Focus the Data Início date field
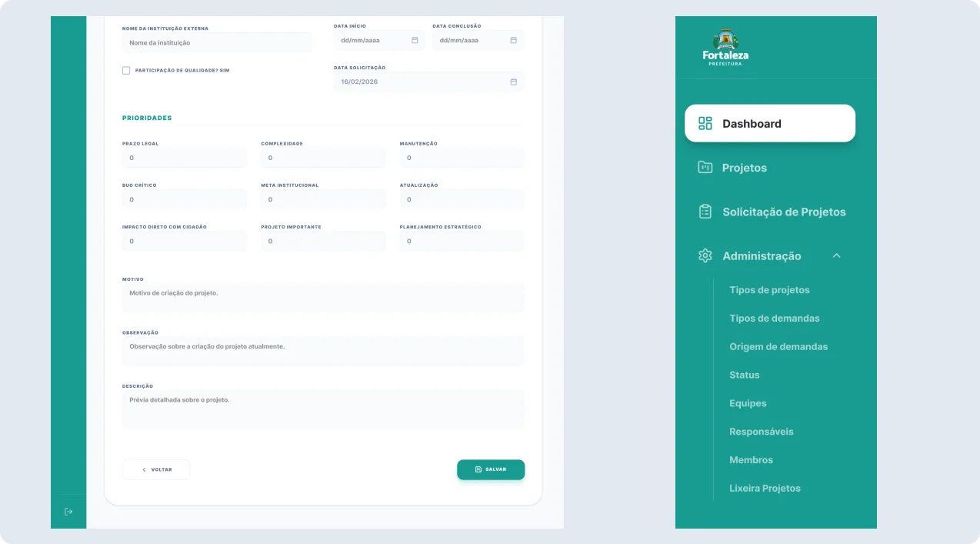The width and height of the screenshot is (980, 544). click(x=379, y=40)
